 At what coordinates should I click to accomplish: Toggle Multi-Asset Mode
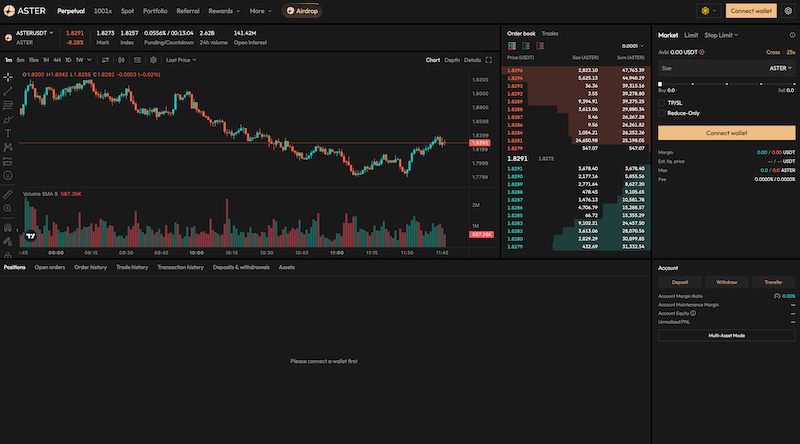pyautogui.click(x=726, y=335)
